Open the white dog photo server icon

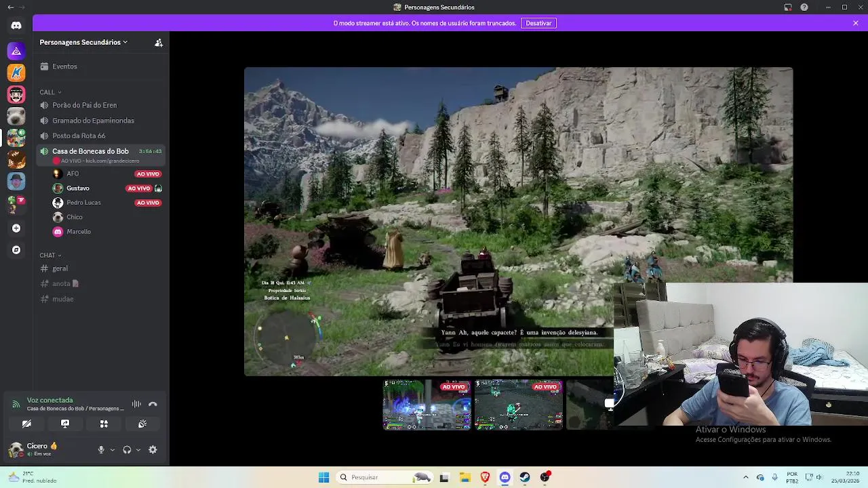coord(16,116)
